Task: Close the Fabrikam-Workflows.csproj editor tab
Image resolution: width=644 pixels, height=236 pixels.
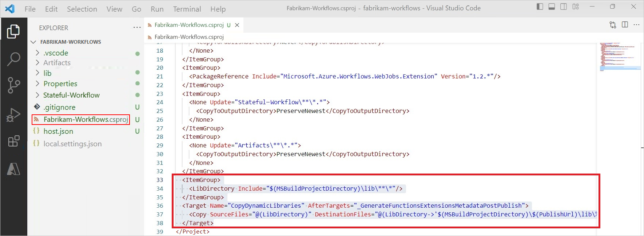Action: click(237, 25)
